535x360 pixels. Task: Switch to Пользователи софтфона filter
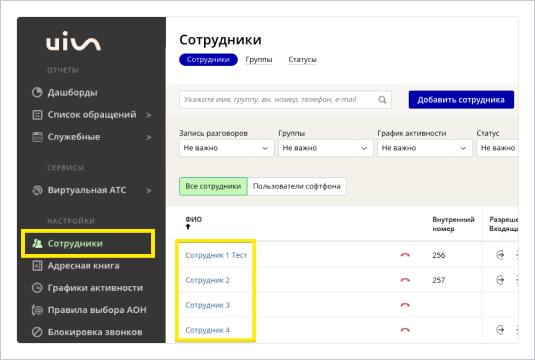click(297, 186)
